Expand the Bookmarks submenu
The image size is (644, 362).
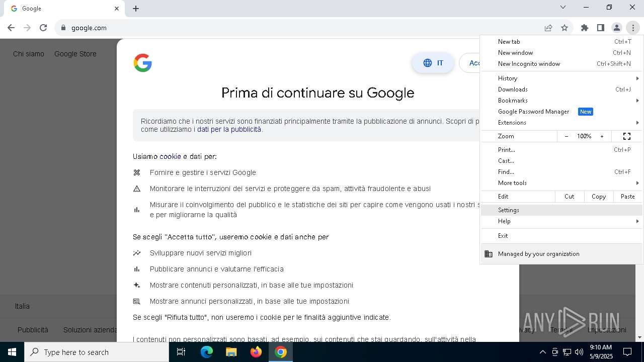click(x=562, y=101)
